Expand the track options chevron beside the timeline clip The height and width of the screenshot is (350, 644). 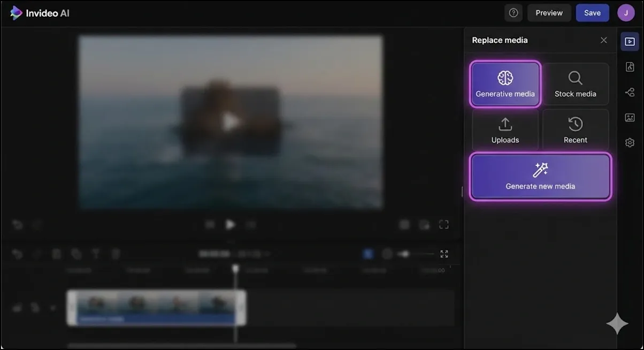tap(52, 308)
